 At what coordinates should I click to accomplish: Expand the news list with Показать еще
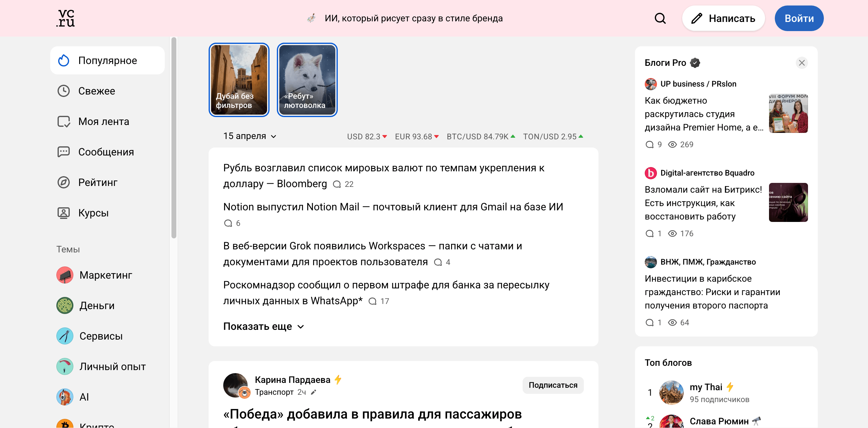[x=264, y=326]
